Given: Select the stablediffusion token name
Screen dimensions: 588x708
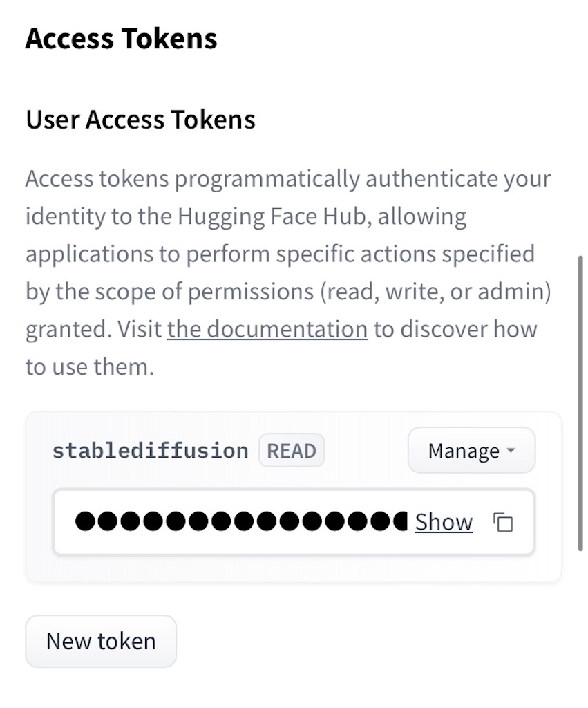Looking at the screenshot, I should [150, 451].
